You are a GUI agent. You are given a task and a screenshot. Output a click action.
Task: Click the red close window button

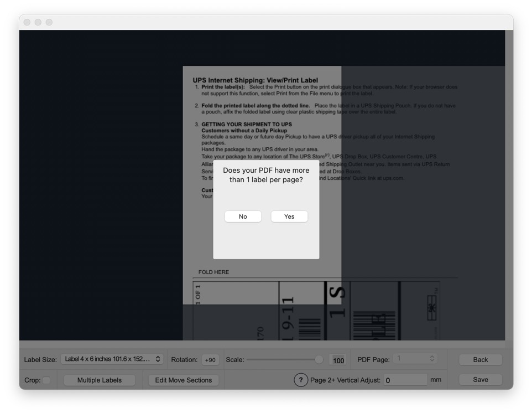click(x=27, y=22)
